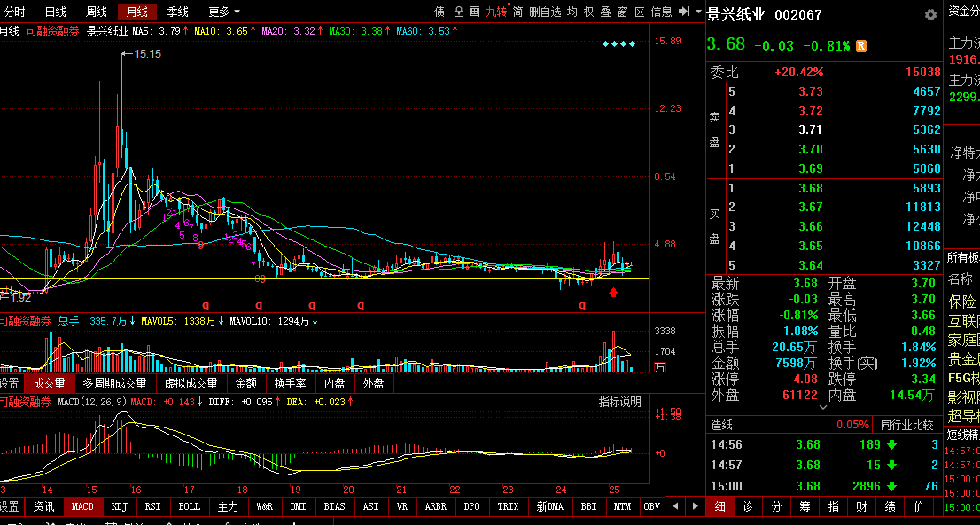The image size is (980, 525).
Task: Select the DMI indicator tab
Action: pos(298,506)
